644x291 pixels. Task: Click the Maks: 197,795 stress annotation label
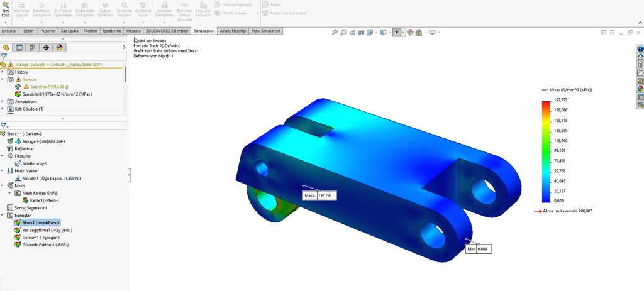321,195
